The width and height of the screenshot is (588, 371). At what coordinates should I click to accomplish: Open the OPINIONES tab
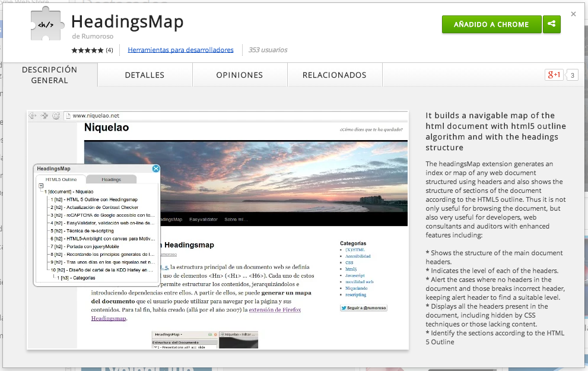click(x=240, y=75)
